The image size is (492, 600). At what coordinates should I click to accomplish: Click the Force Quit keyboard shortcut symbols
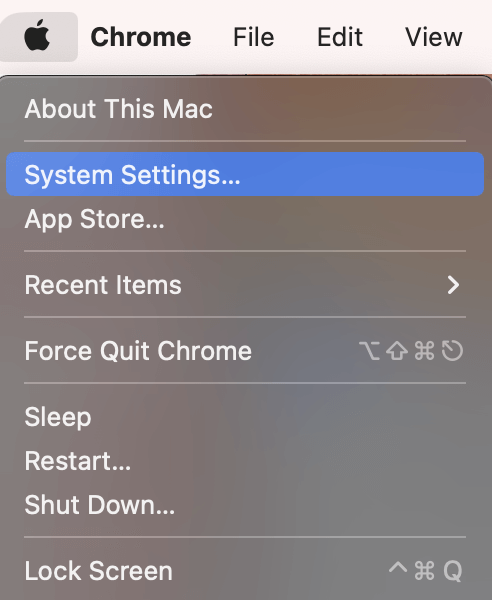(411, 351)
